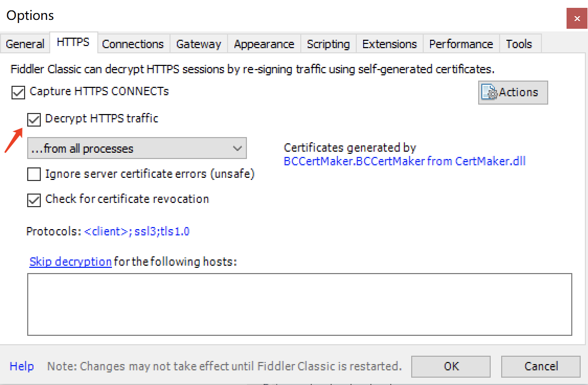Click the Options window title

point(30,15)
